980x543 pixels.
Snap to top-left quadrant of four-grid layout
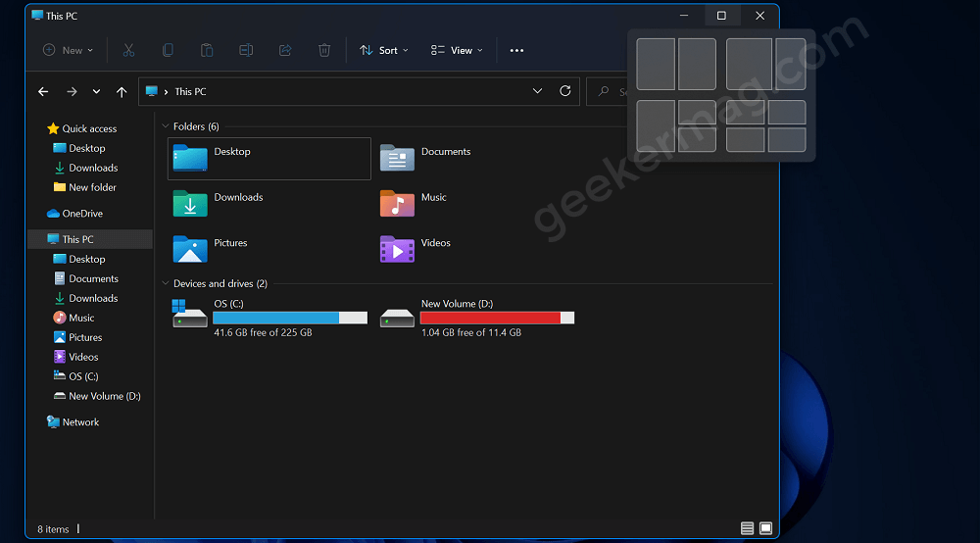tap(745, 113)
